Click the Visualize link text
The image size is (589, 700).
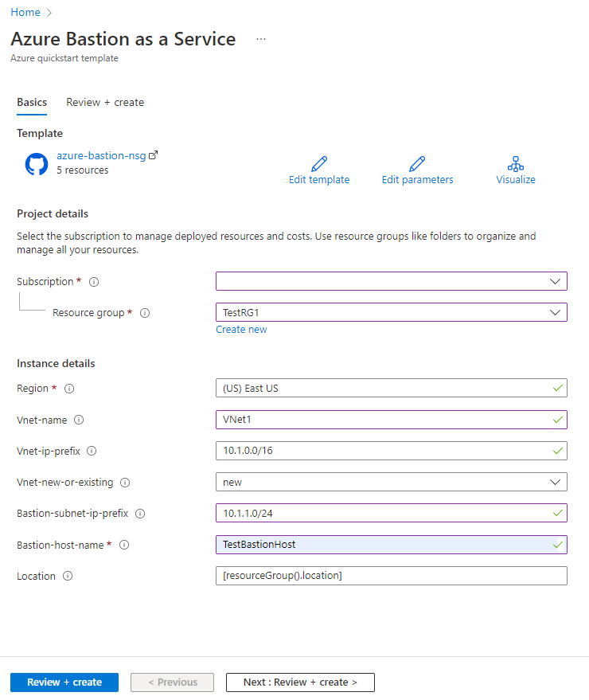click(x=516, y=179)
